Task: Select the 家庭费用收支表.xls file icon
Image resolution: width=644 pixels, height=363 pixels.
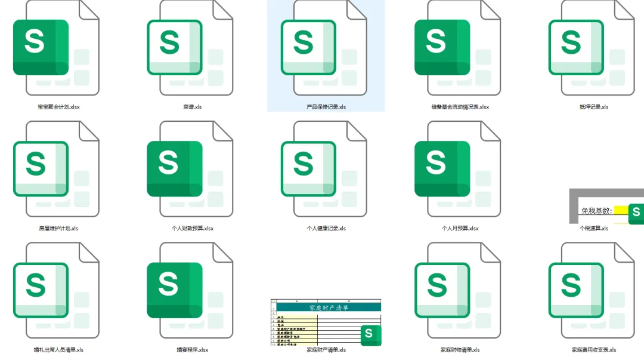Action: pyautogui.click(x=592, y=290)
